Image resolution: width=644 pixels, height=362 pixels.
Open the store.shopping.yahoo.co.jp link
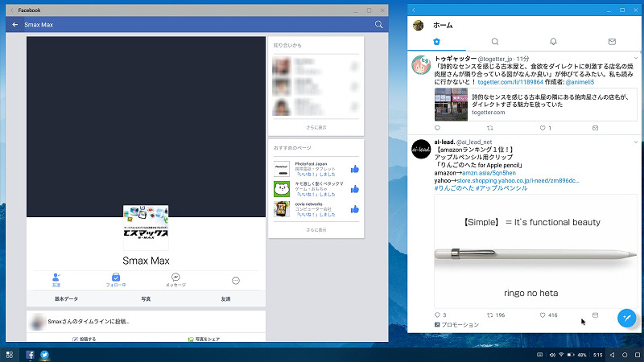pyautogui.click(x=518, y=180)
